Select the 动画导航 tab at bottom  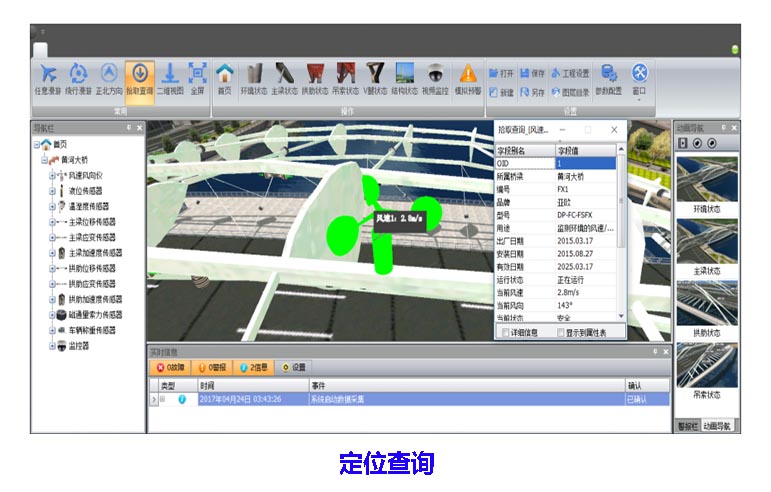[719, 425]
